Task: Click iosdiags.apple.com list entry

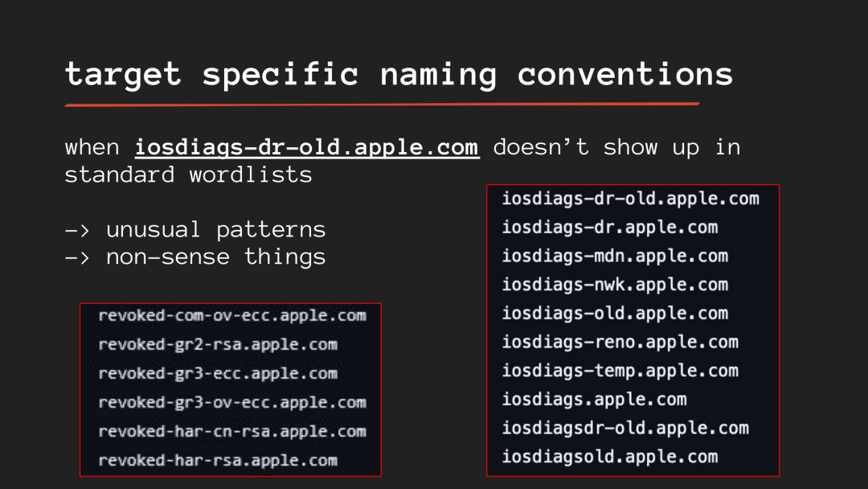Action: (x=595, y=400)
